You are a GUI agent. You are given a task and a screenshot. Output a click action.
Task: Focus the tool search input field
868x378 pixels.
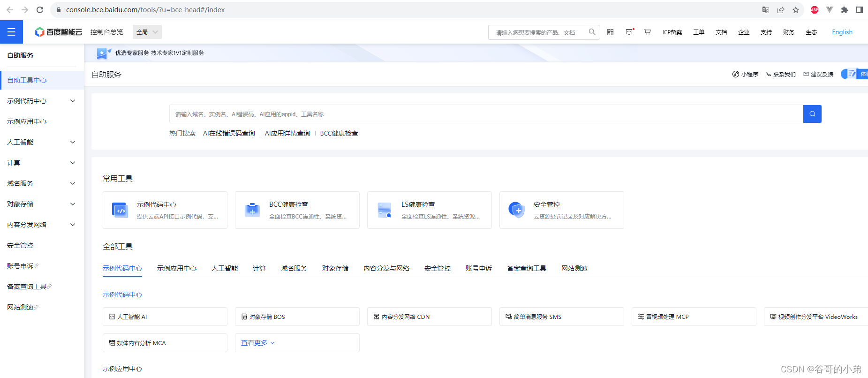click(x=486, y=114)
